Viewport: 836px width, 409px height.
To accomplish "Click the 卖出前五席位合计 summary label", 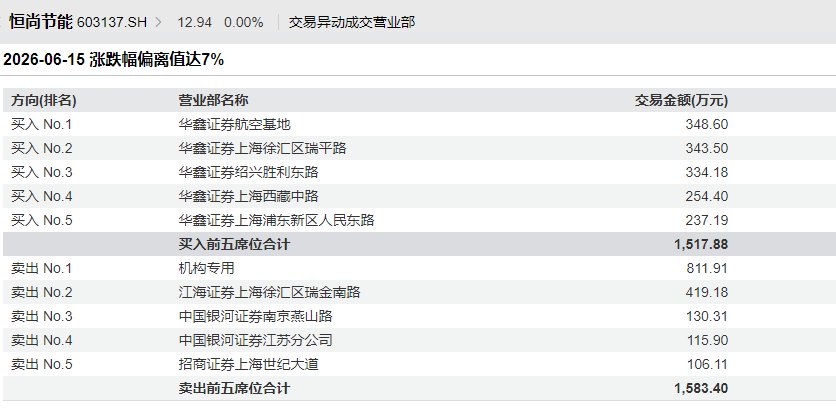I will point(234,388).
